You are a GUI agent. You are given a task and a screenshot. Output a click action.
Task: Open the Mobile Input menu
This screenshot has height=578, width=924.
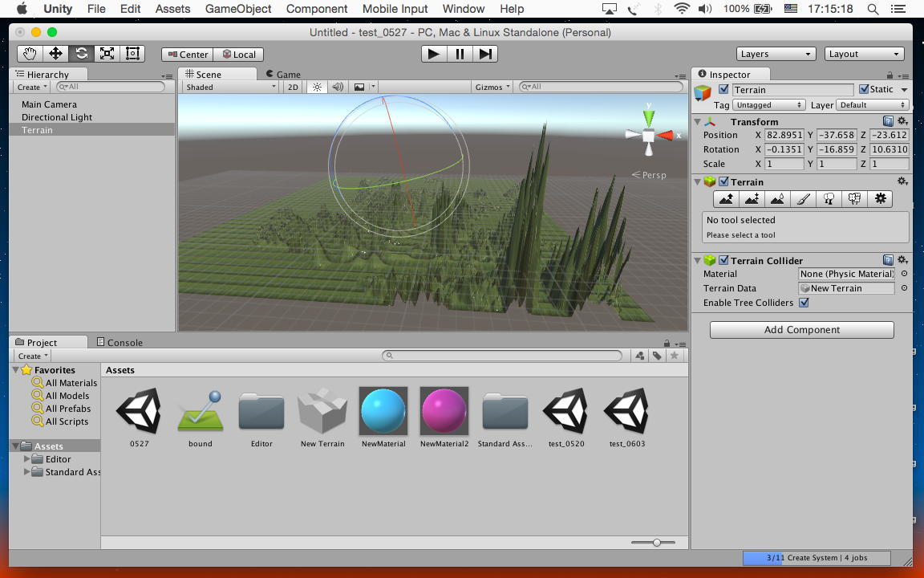coord(395,9)
